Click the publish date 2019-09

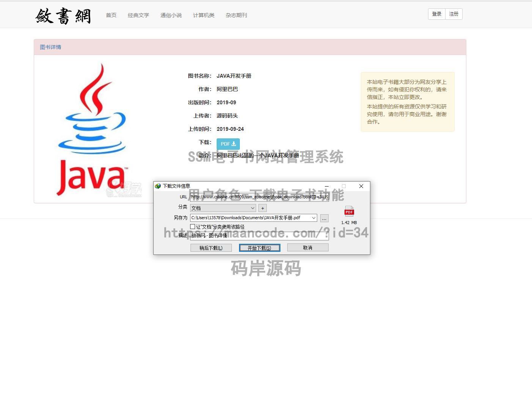pos(226,102)
